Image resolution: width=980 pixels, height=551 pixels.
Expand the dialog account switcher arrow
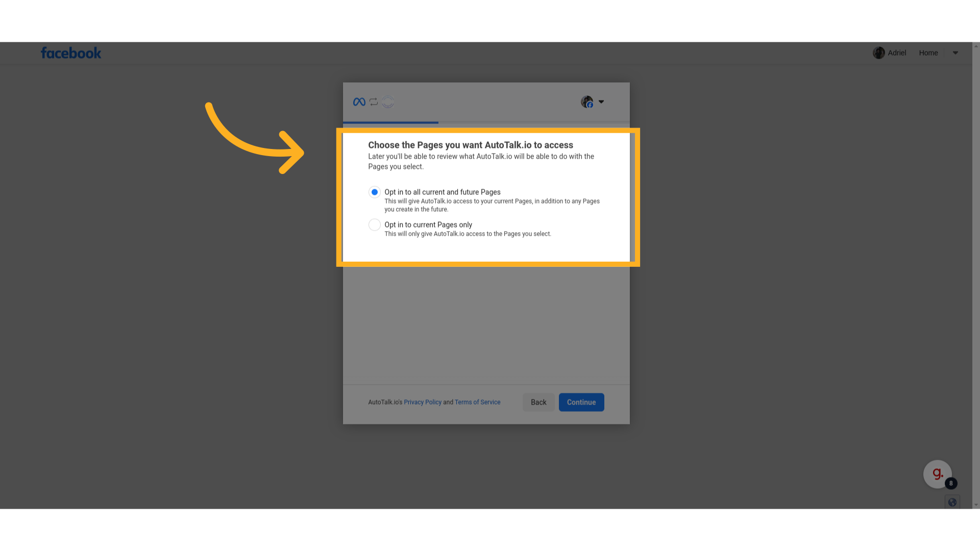[601, 102]
